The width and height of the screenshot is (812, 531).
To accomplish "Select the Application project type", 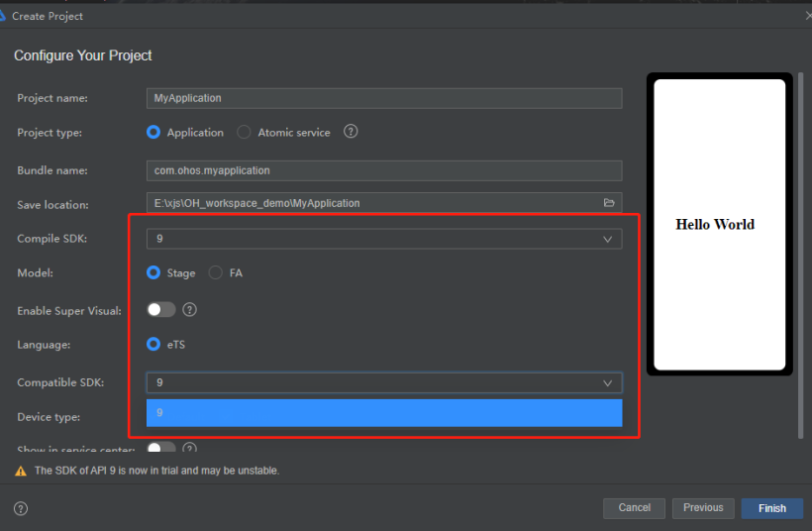I will point(153,132).
